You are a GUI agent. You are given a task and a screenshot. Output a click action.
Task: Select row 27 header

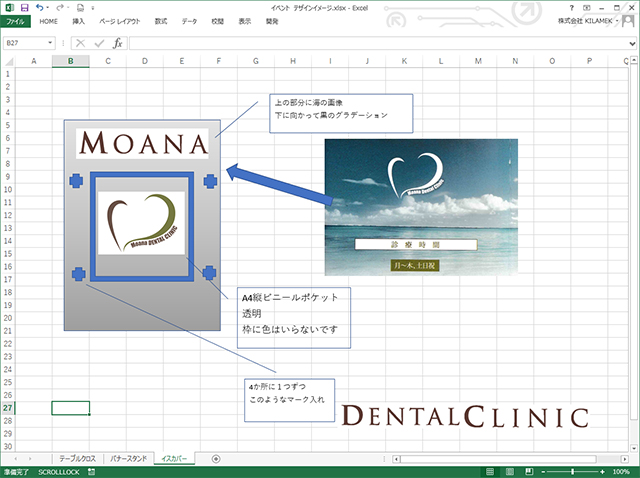pos(8,408)
